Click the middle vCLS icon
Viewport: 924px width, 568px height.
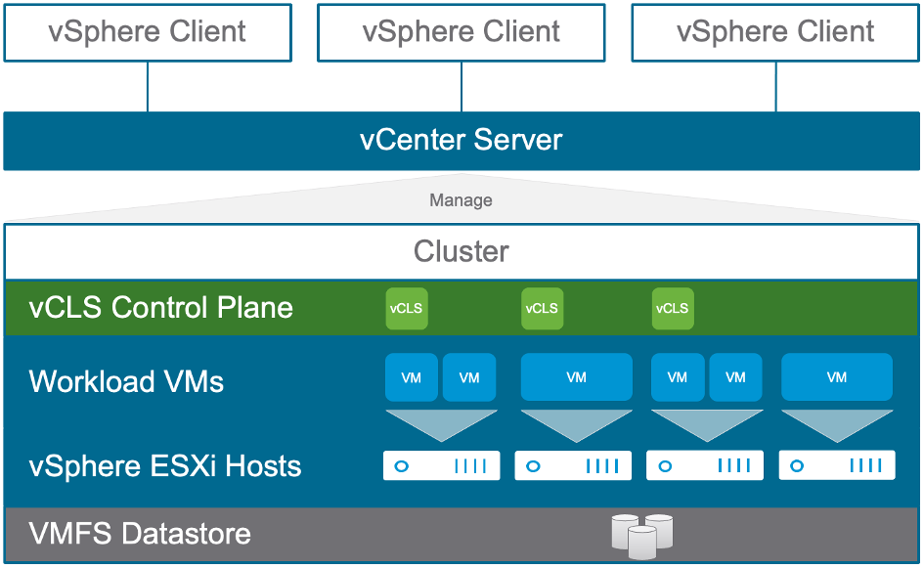[x=542, y=308]
